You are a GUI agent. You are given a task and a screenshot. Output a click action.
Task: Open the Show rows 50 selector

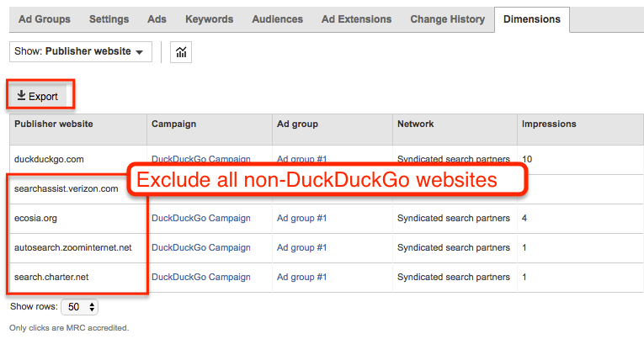pyautogui.click(x=79, y=306)
